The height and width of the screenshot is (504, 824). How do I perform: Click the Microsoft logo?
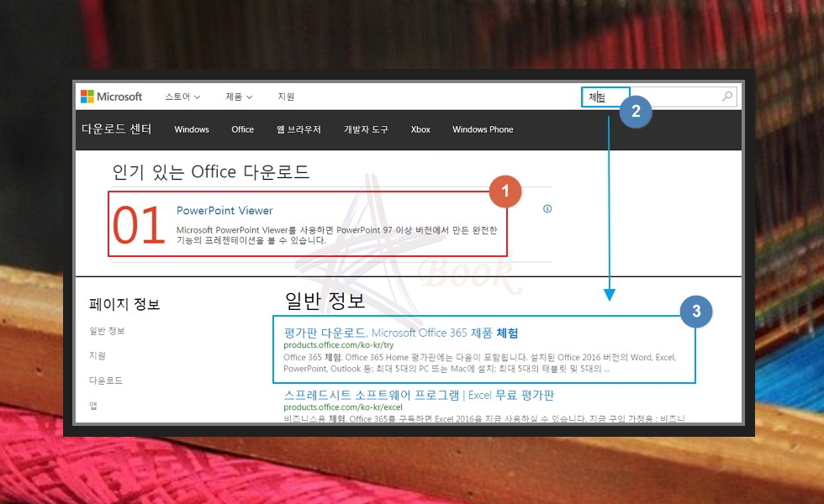pyautogui.click(x=111, y=97)
